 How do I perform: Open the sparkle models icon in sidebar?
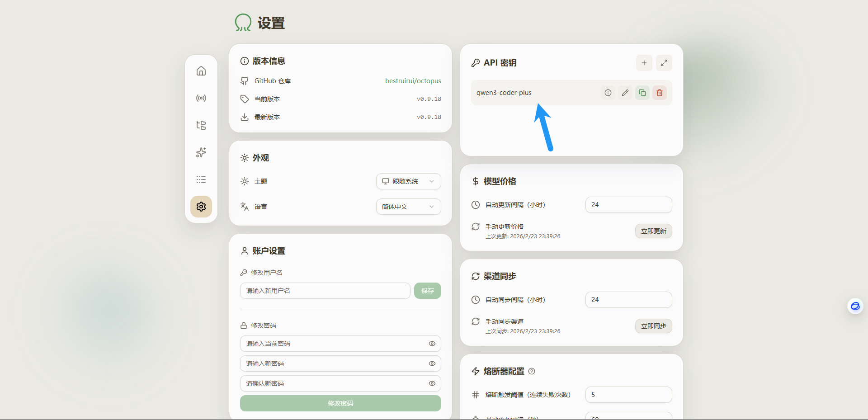coord(201,152)
